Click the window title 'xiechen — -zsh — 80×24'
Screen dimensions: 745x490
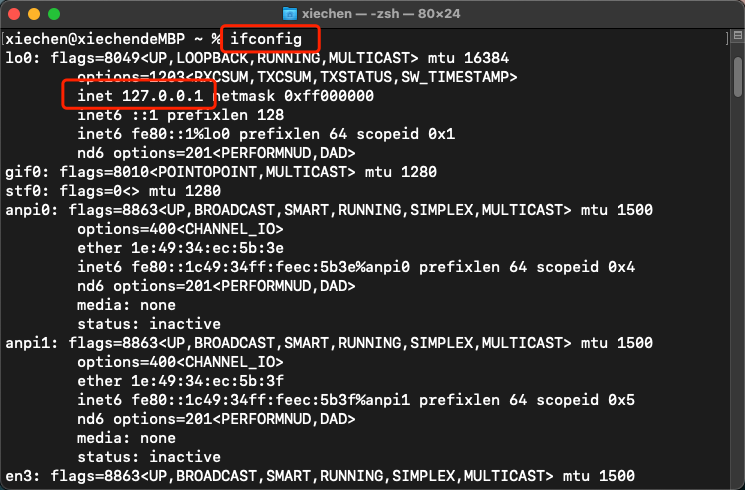tap(381, 14)
